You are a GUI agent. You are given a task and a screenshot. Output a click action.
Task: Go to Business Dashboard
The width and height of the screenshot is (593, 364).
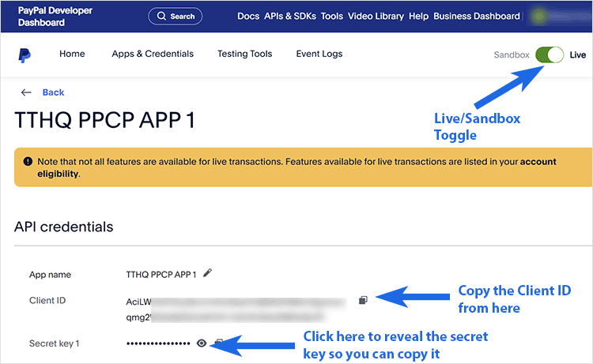[477, 17]
